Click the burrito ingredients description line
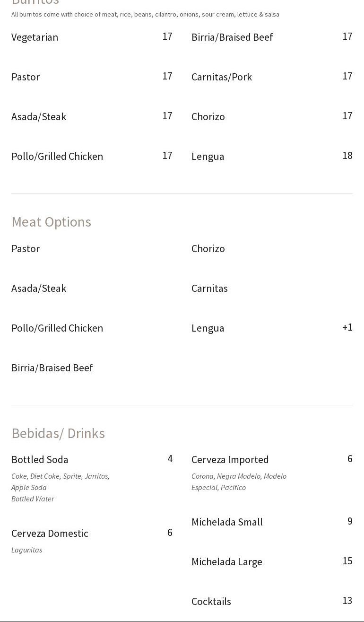The height and width of the screenshot is (622, 364). coord(145,15)
